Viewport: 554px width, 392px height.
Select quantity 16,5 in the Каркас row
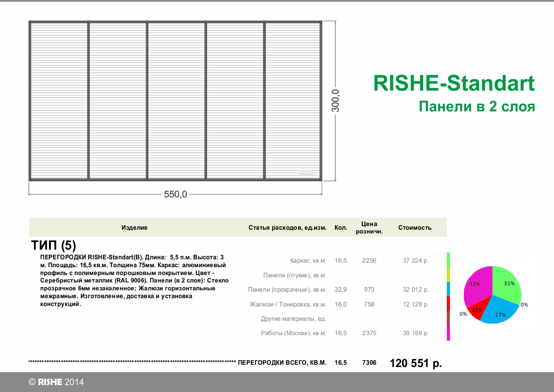[341, 261]
